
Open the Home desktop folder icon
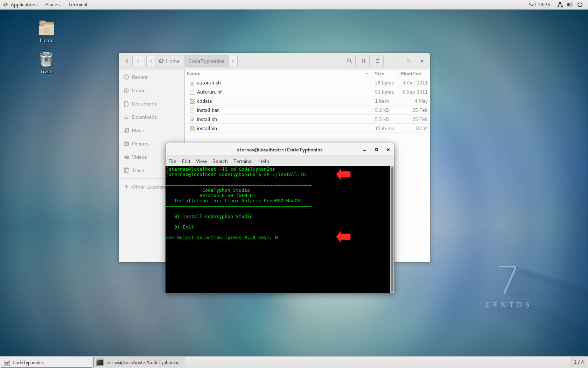pyautogui.click(x=47, y=28)
